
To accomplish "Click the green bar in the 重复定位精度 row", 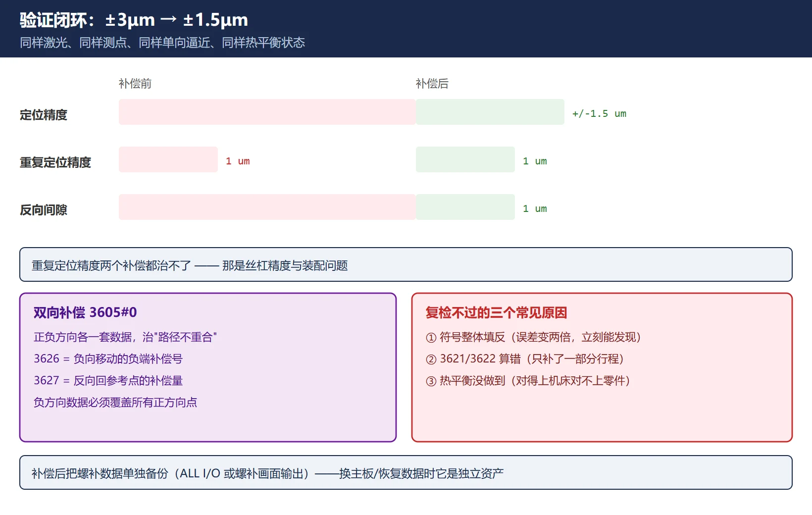I will pos(465,159).
